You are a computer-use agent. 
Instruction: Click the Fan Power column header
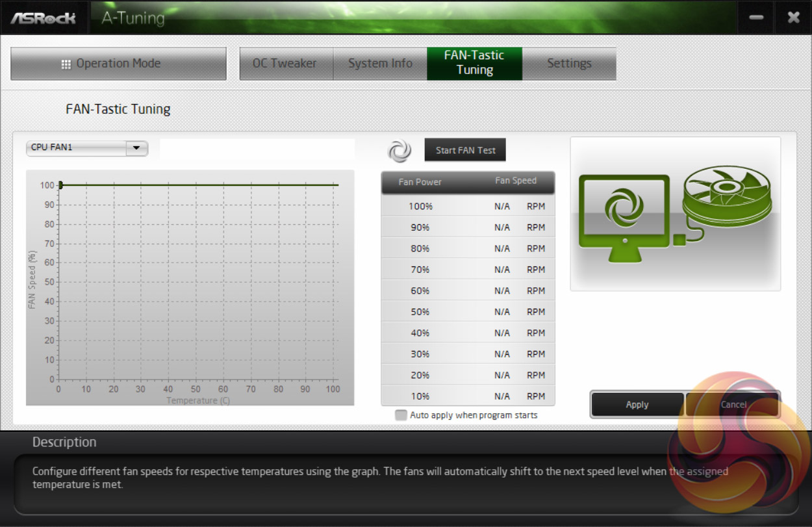click(x=420, y=182)
